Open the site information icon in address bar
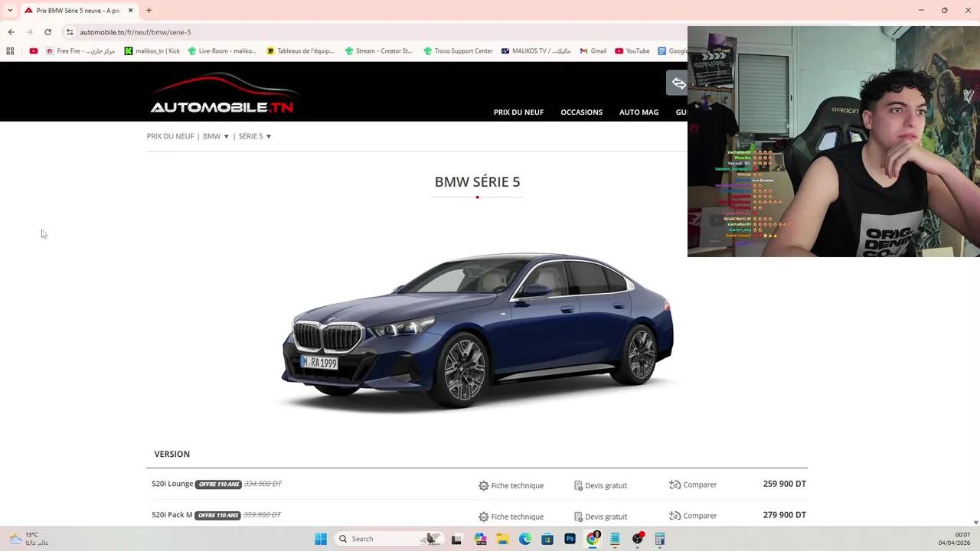The image size is (980, 551). (x=70, y=32)
